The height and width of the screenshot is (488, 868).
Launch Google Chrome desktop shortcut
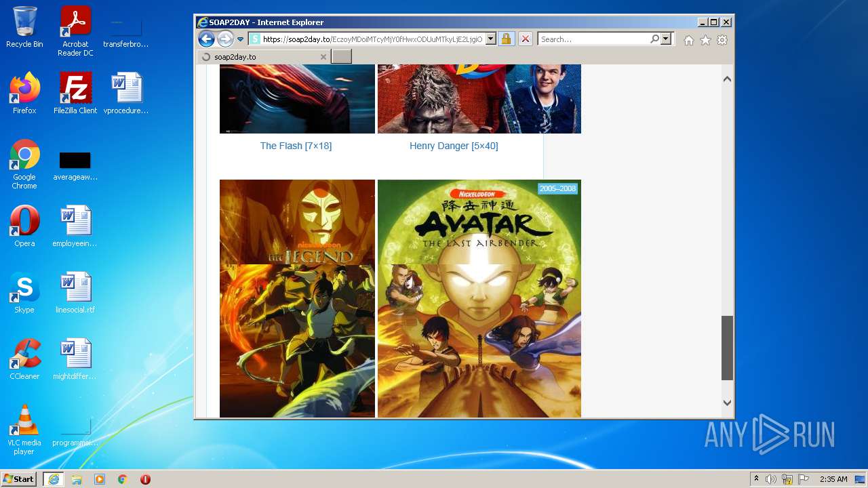click(x=24, y=164)
